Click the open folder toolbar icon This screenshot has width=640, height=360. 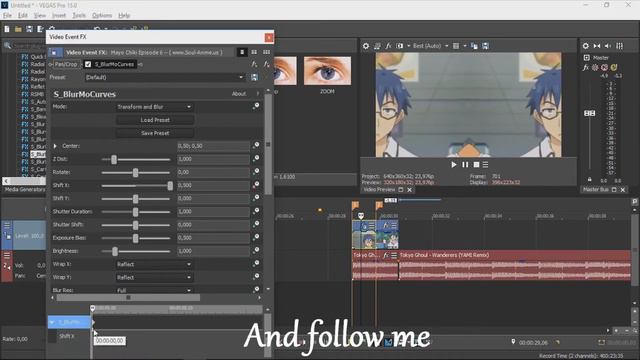(x=18, y=29)
